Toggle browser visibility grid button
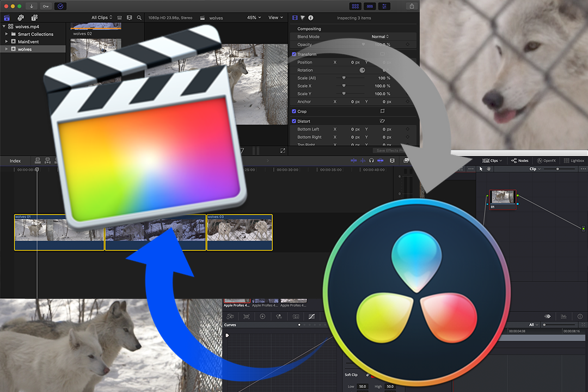Viewport: 588px width, 392px height. point(355,6)
